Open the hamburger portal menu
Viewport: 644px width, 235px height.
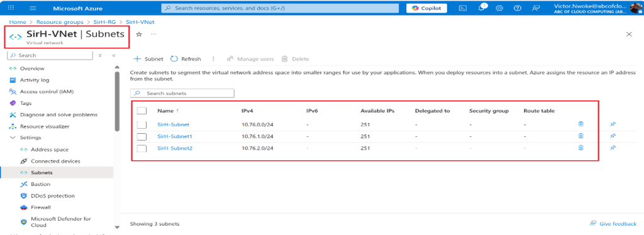point(33,8)
